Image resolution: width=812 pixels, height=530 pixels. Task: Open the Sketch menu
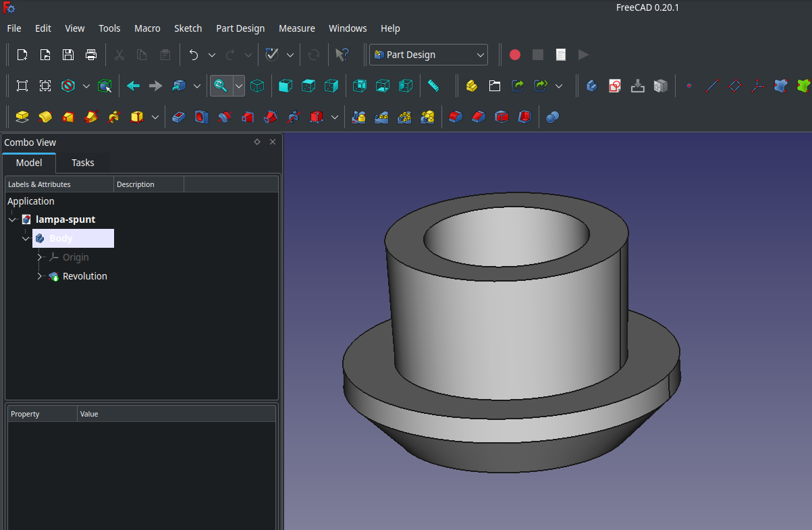[188, 28]
